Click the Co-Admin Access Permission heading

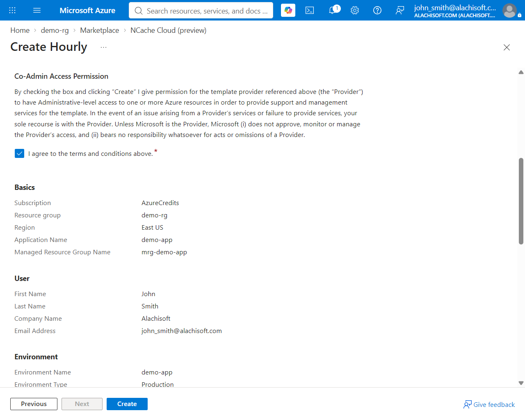click(62, 76)
